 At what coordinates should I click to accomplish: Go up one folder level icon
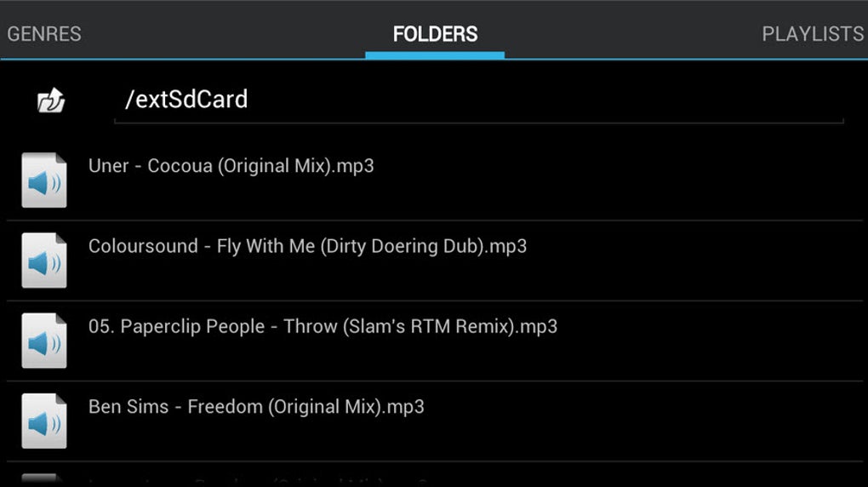(x=51, y=100)
